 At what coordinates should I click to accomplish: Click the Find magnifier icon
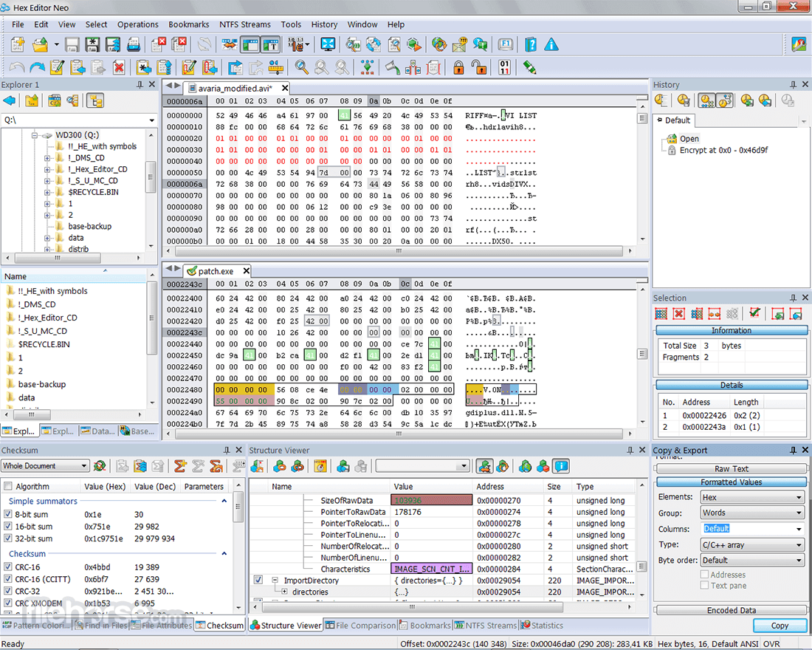(x=301, y=67)
